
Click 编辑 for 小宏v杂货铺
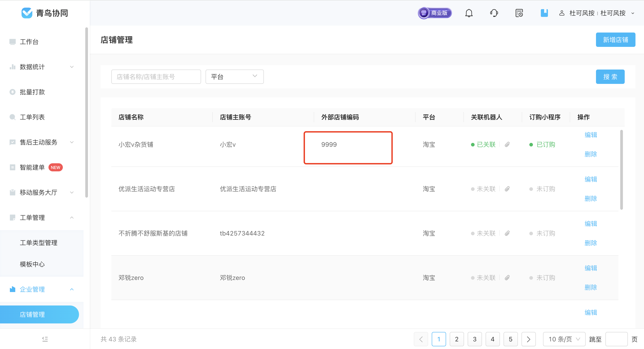click(591, 135)
